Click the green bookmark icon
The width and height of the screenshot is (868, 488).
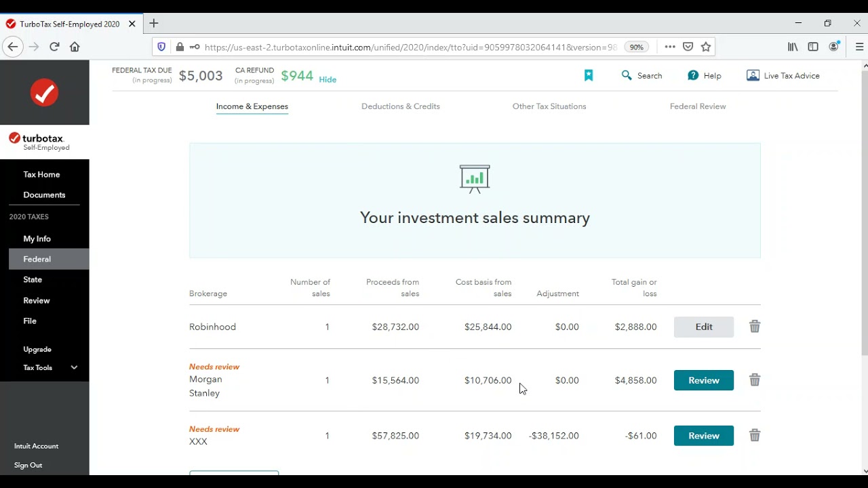[589, 75]
